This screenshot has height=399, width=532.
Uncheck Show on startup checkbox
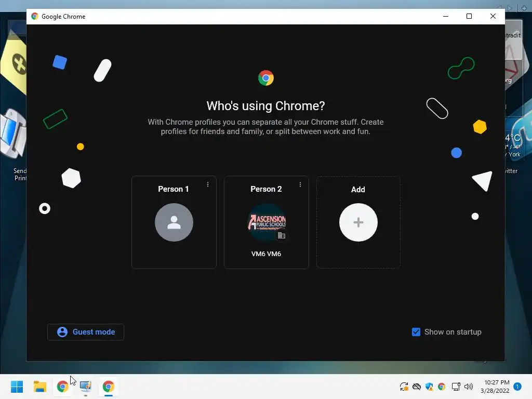tap(416, 332)
